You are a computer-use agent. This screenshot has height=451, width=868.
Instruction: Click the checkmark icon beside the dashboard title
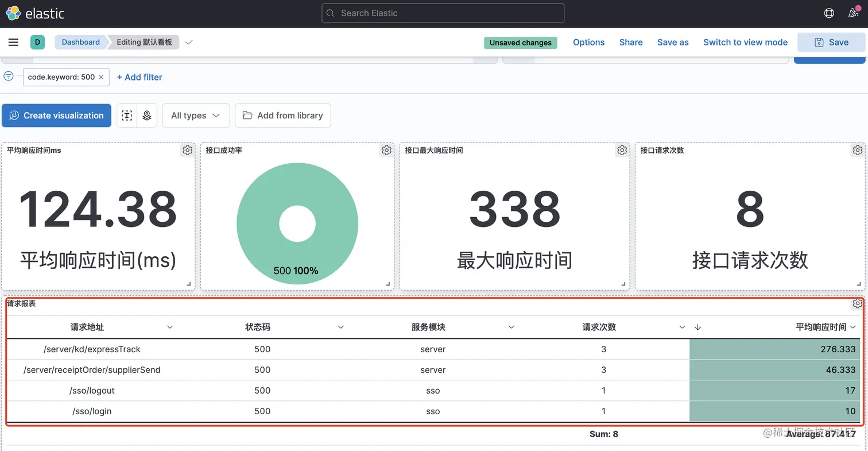(x=189, y=42)
